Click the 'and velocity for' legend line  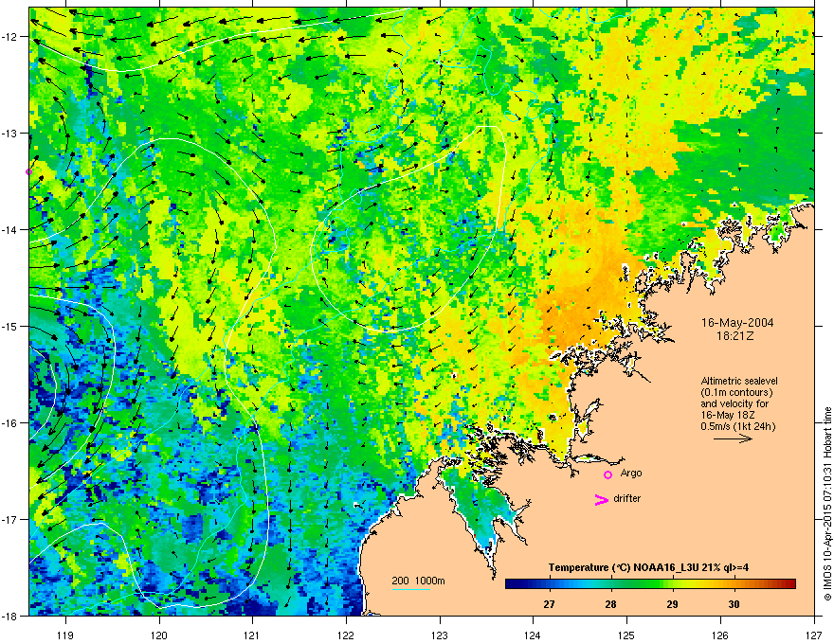(x=734, y=403)
